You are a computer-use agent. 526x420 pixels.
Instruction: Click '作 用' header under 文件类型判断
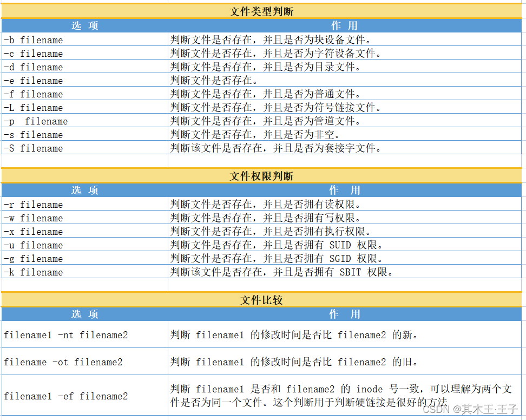(x=345, y=25)
